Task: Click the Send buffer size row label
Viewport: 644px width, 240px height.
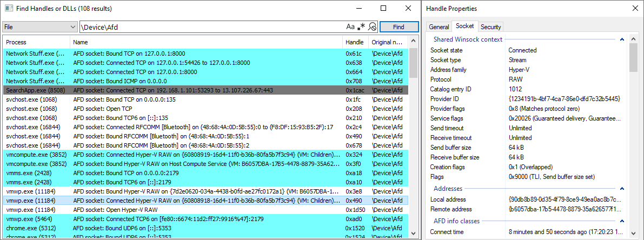Action: [450, 148]
